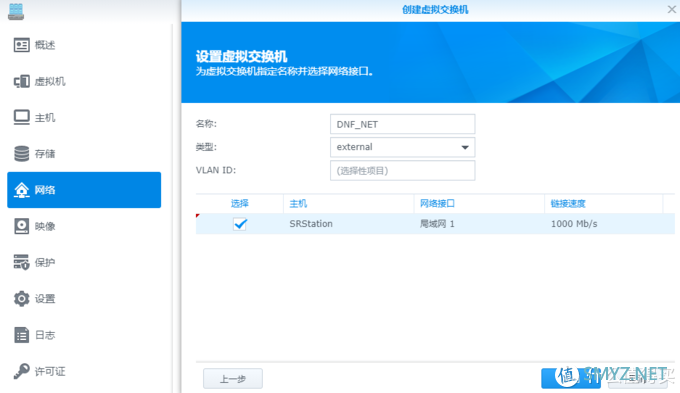680x393 pixels.
Task: Focus the 名称 field containing DNF_NET
Action: click(402, 124)
